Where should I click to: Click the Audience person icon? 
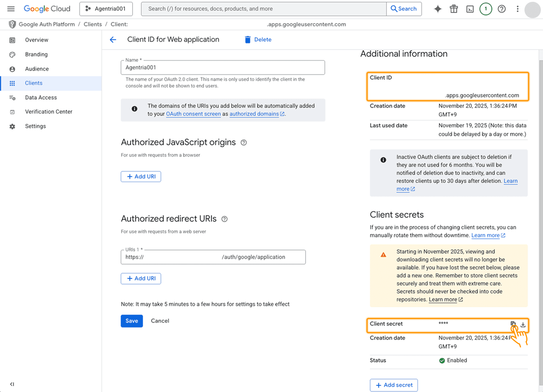pos(12,69)
